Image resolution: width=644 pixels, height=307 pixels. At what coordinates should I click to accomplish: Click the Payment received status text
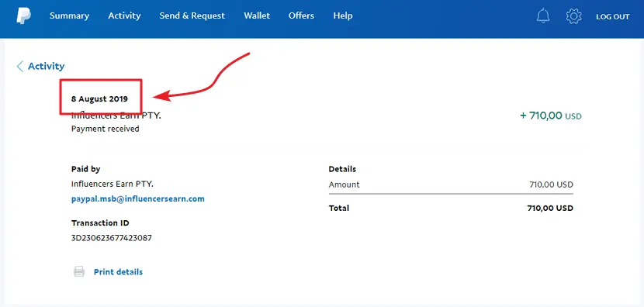[x=106, y=129]
